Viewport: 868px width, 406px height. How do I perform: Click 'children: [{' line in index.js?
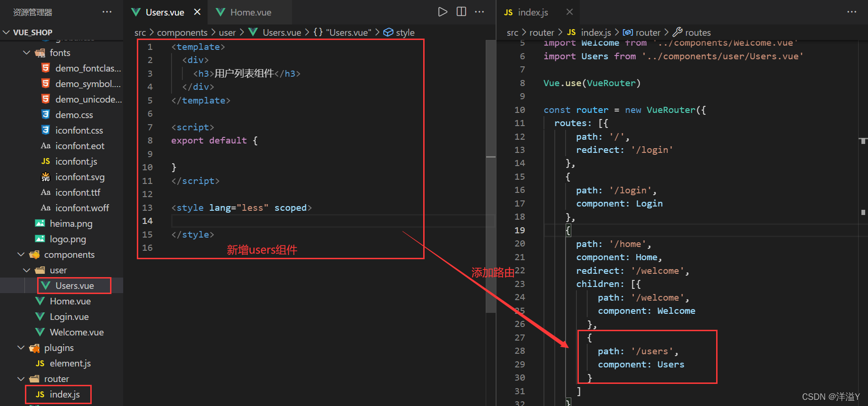608,284
